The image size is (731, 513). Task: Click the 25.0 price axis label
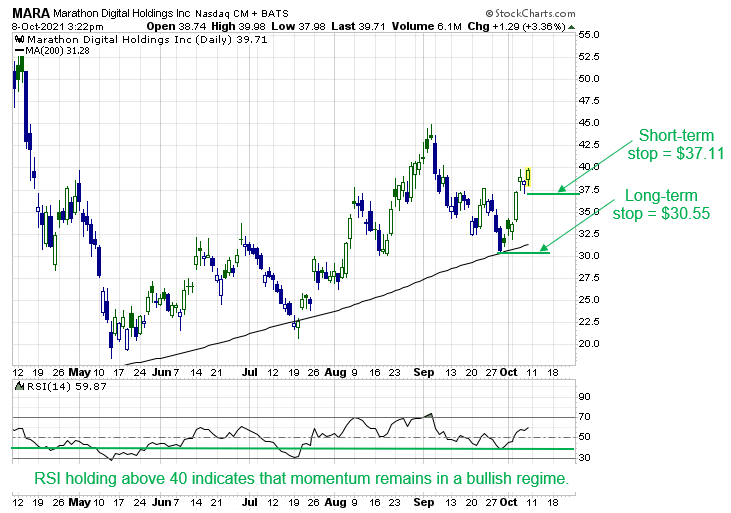click(589, 299)
